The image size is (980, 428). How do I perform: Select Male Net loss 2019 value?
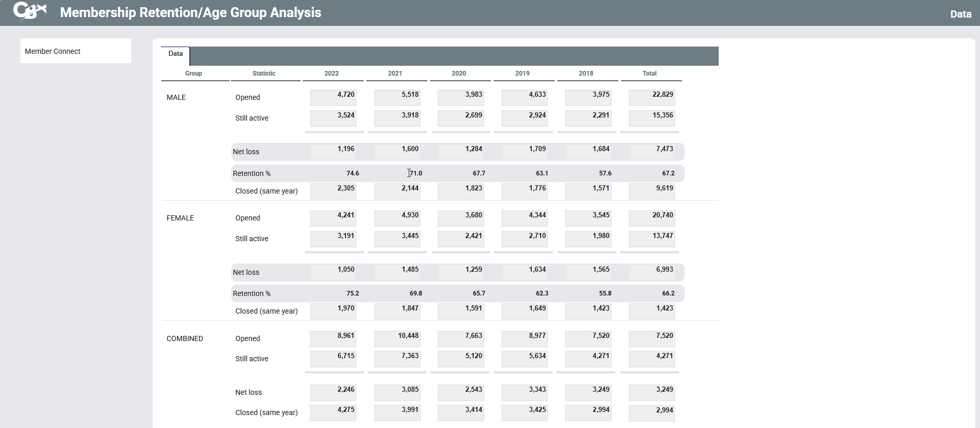click(525, 151)
